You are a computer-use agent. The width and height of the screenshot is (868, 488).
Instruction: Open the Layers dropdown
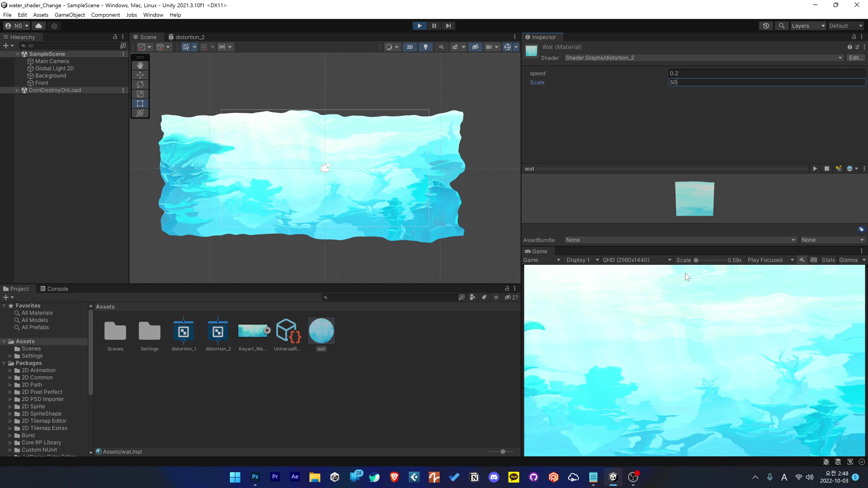coord(808,26)
